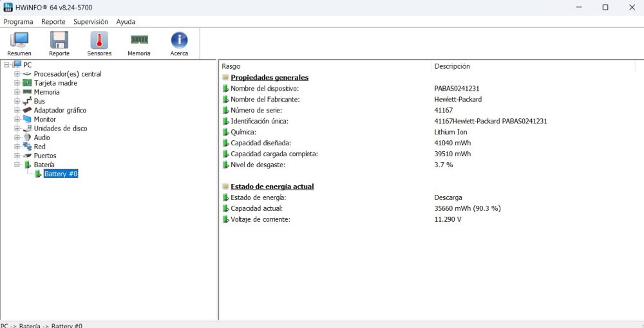Click the Monitor icon in the tree
Screen dimensions: 644x328
click(27, 120)
